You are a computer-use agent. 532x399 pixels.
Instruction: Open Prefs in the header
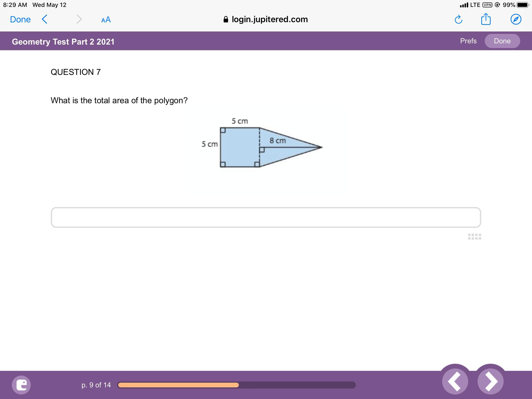tap(468, 41)
